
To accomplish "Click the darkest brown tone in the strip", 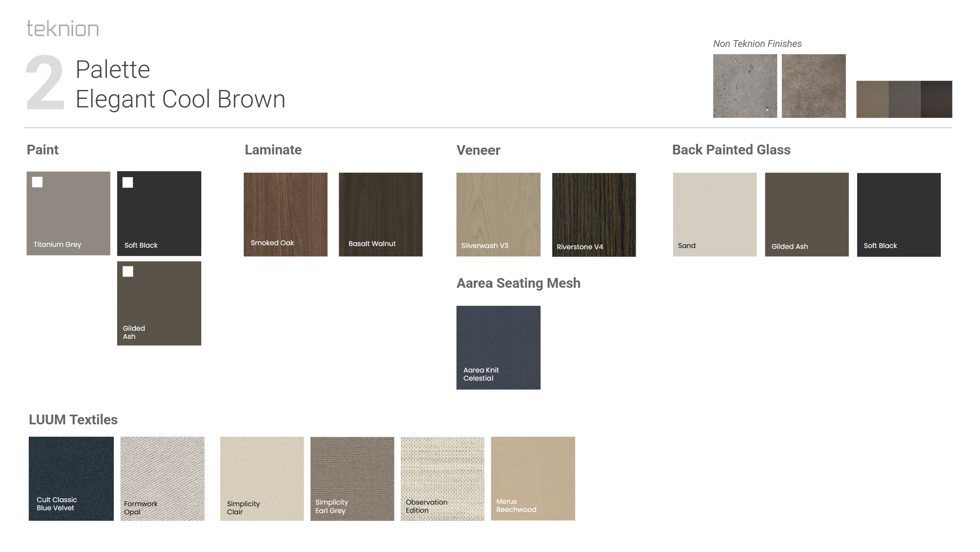I will click(936, 99).
